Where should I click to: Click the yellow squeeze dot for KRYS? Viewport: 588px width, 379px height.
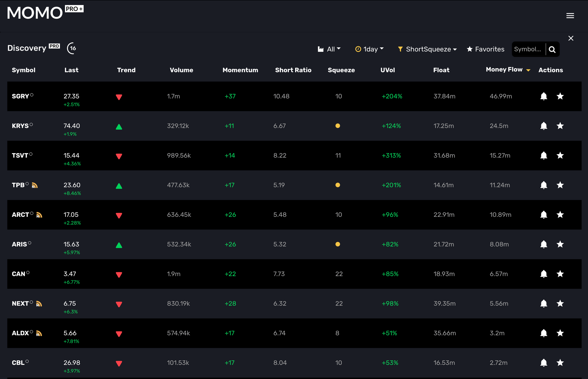pos(338,126)
